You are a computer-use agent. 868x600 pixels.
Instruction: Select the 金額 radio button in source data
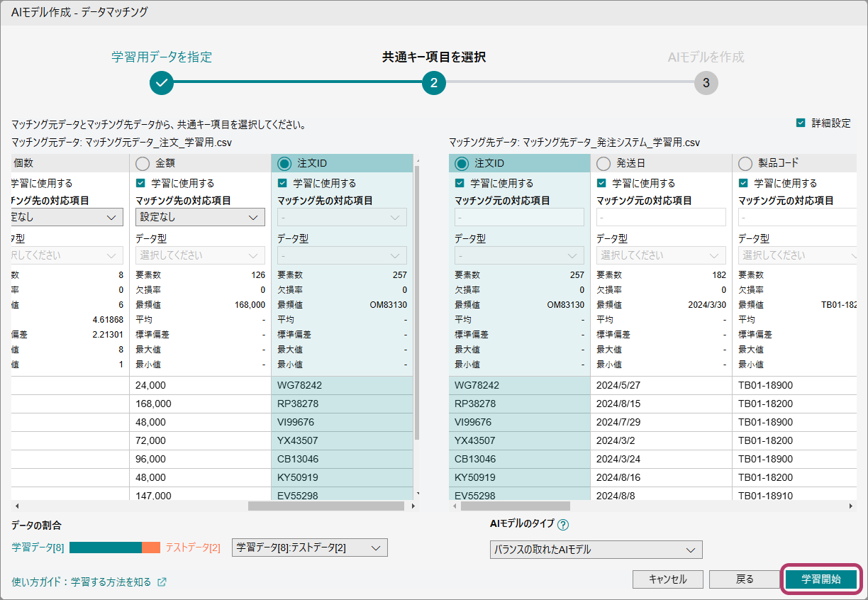pos(143,164)
